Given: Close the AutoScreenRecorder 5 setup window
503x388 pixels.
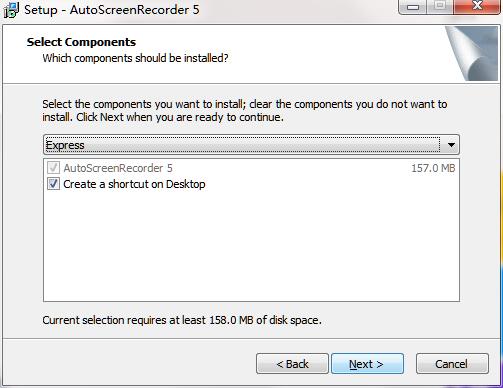Looking at the screenshot, I should point(478,7).
